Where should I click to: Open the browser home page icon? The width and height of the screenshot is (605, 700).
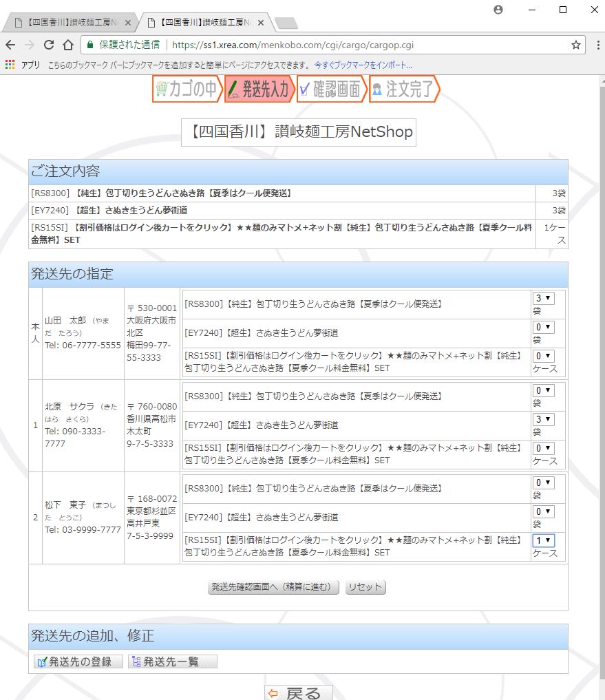[x=68, y=45]
